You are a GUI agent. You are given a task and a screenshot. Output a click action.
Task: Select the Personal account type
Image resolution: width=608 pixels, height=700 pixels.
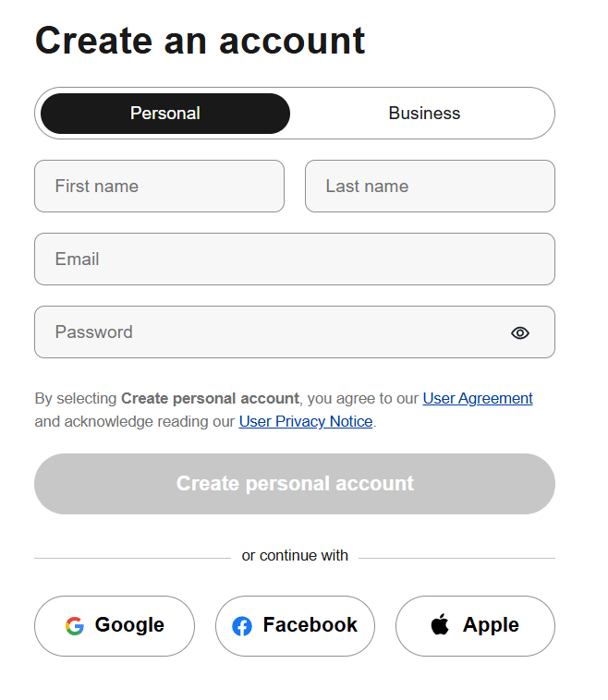tap(165, 114)
